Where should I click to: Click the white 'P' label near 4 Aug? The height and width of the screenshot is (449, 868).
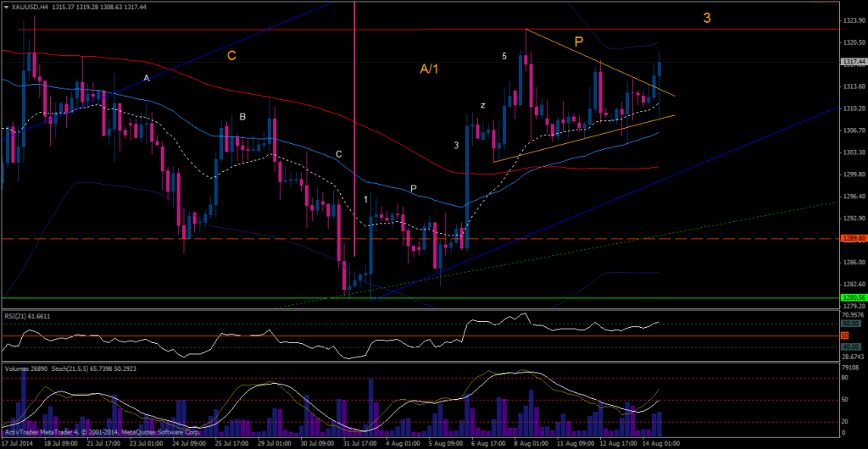tap(414, 189)
